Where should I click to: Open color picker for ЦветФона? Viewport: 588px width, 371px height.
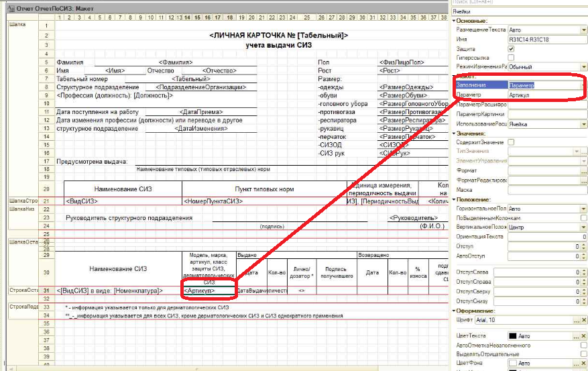point(577,363)
